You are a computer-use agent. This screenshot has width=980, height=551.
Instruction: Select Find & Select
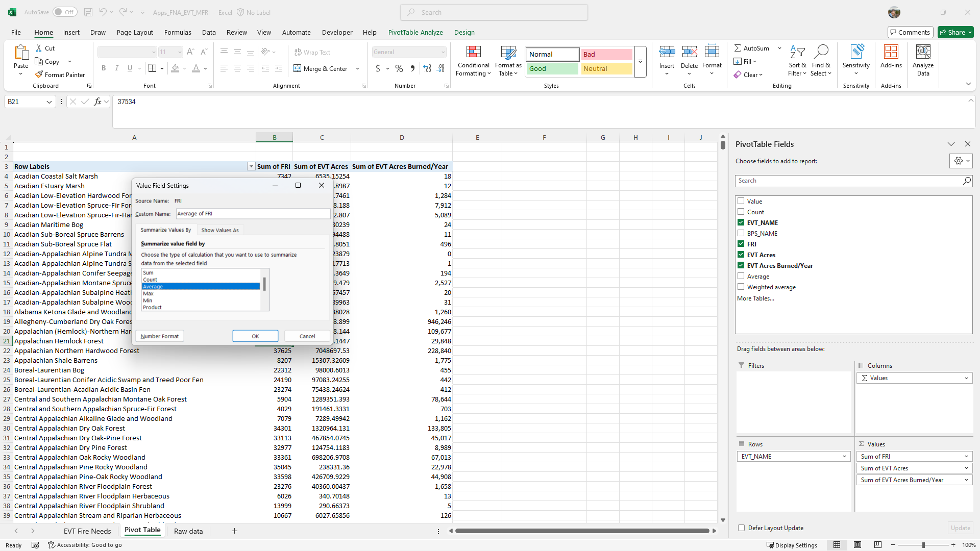[x=821, y=61]
